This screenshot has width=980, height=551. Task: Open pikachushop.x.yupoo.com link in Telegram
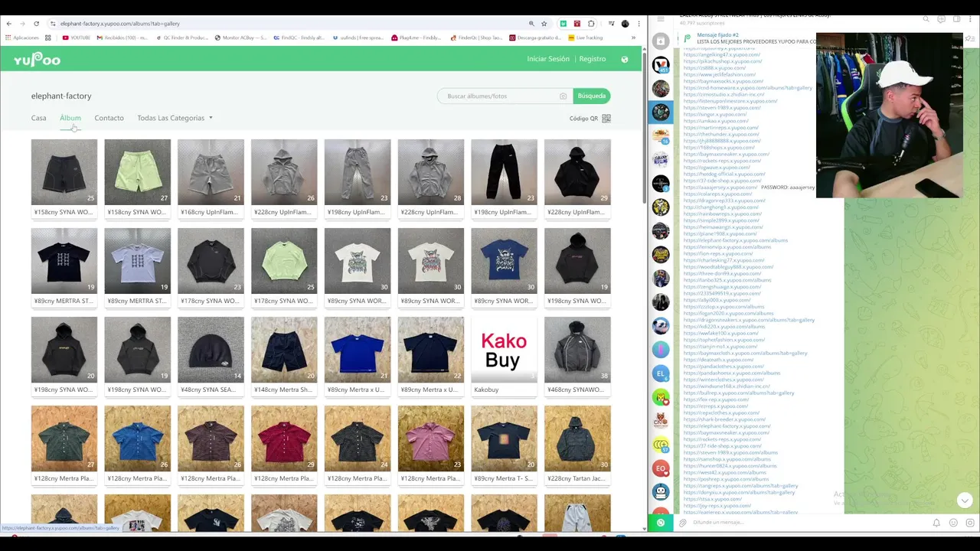pyautogui.click(x=721, y=61)
